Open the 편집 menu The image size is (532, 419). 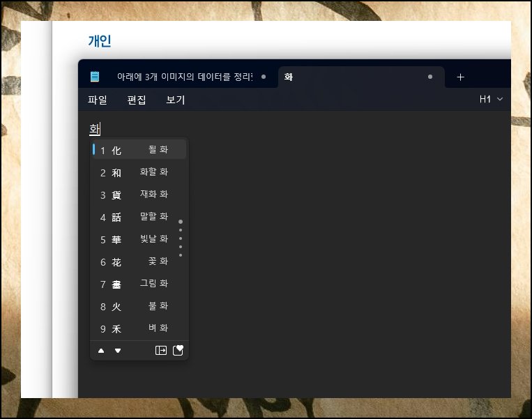(x=137, y=100)
